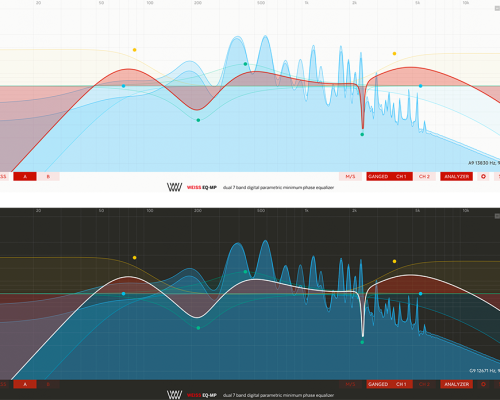Click the Weiss logo in light theme

pos(174,187)
